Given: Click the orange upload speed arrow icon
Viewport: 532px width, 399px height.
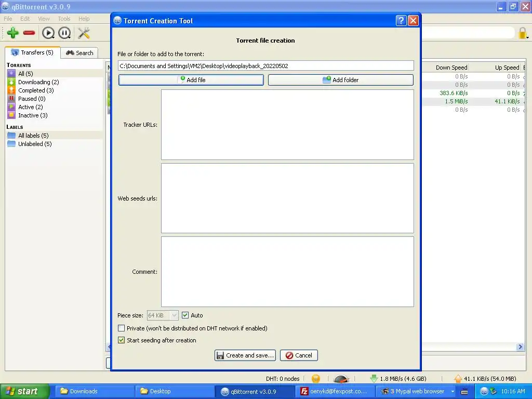Looking at the screenshot, I should tap(458, 379).
